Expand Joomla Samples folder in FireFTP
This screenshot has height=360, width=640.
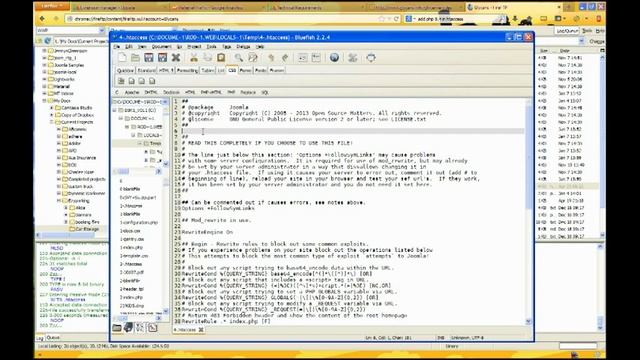pos(45,65)
